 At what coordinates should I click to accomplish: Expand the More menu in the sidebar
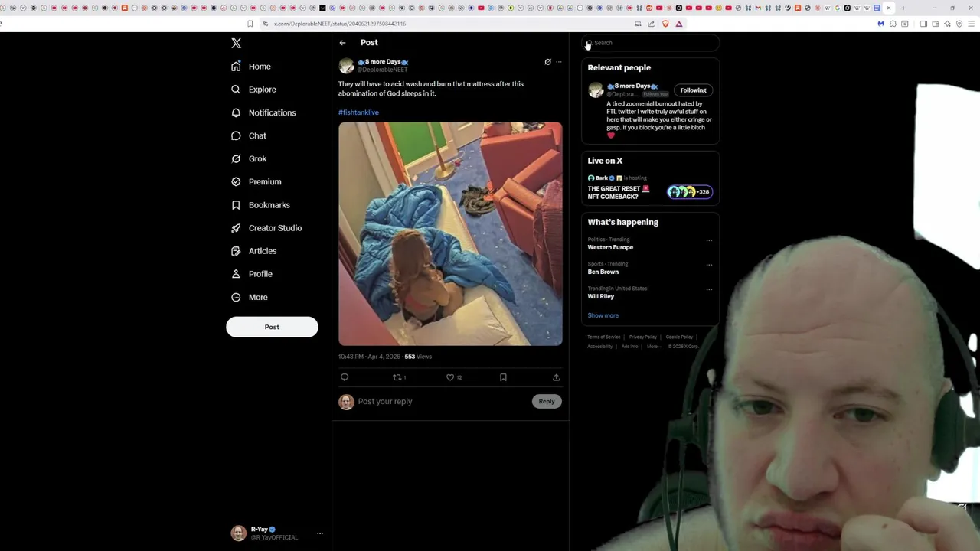250,297
